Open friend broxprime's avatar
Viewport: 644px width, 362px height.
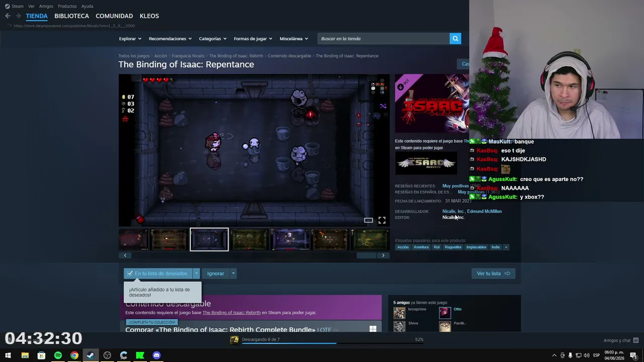tap(399, 313)
